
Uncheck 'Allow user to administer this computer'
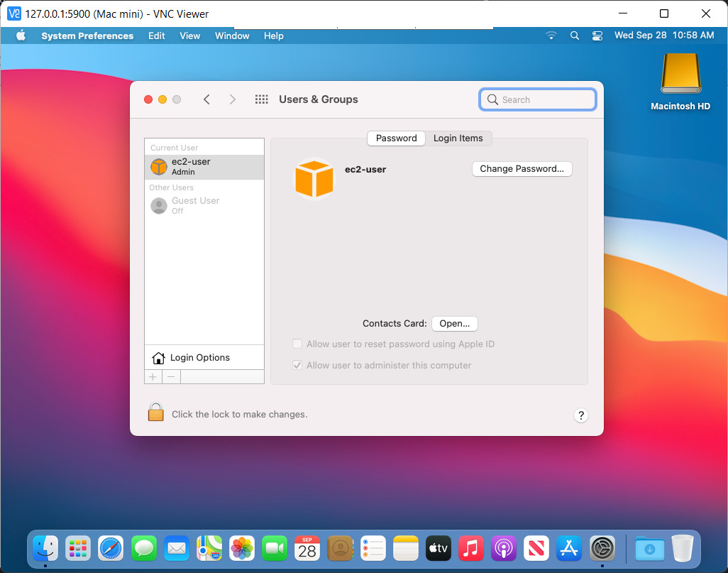tap(297, 365)
